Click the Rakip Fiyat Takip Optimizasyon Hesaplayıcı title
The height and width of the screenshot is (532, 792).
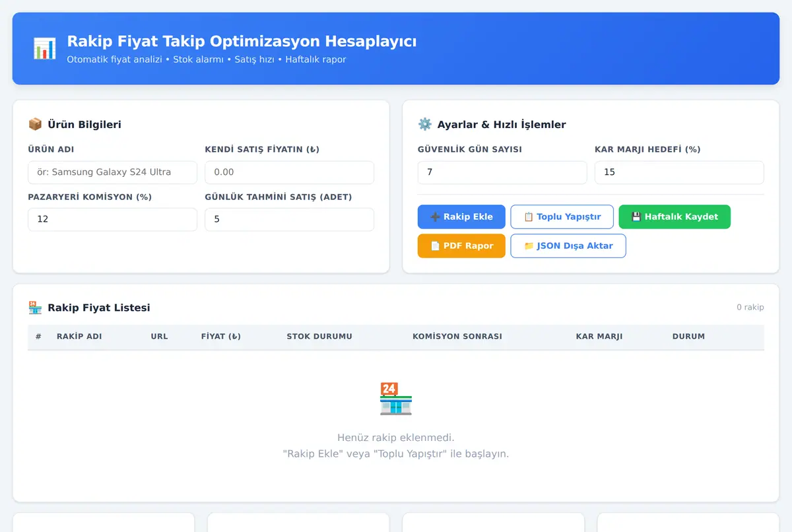[242, 42]
